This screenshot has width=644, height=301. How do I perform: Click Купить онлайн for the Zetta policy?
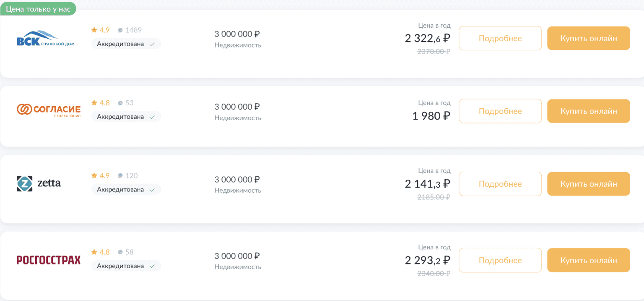click(x=589, y=184)
